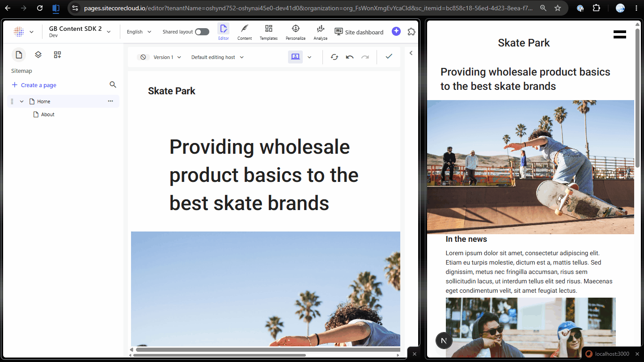
Task: Open the Chrome three-dot menu
Action: [636, 8]
